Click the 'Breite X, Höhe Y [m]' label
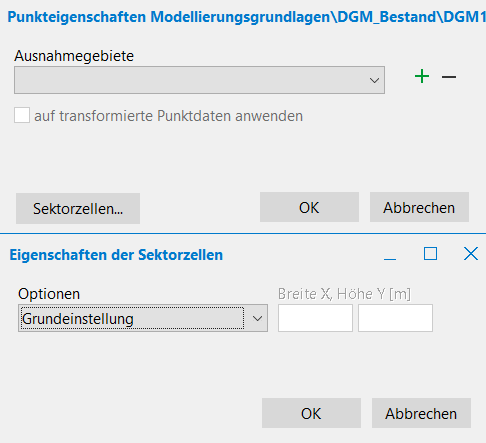This screenshot has height=443, width=486. point(344,294)
